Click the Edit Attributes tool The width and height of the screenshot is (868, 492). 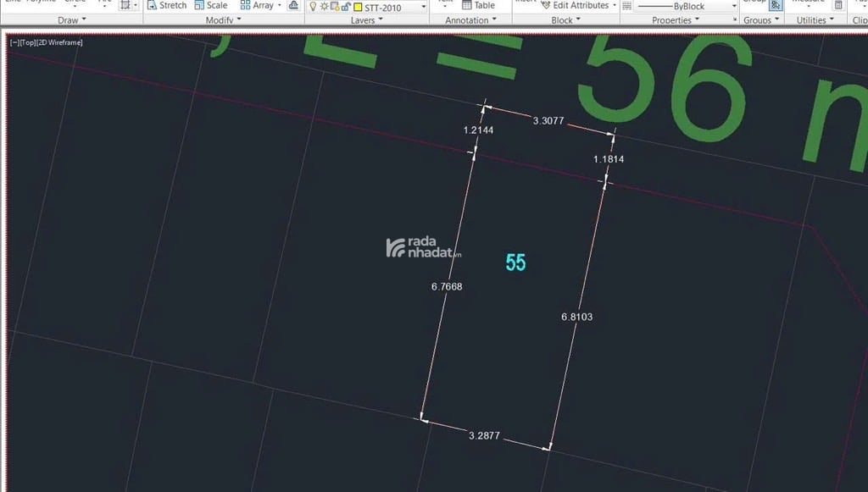[575, 5]
